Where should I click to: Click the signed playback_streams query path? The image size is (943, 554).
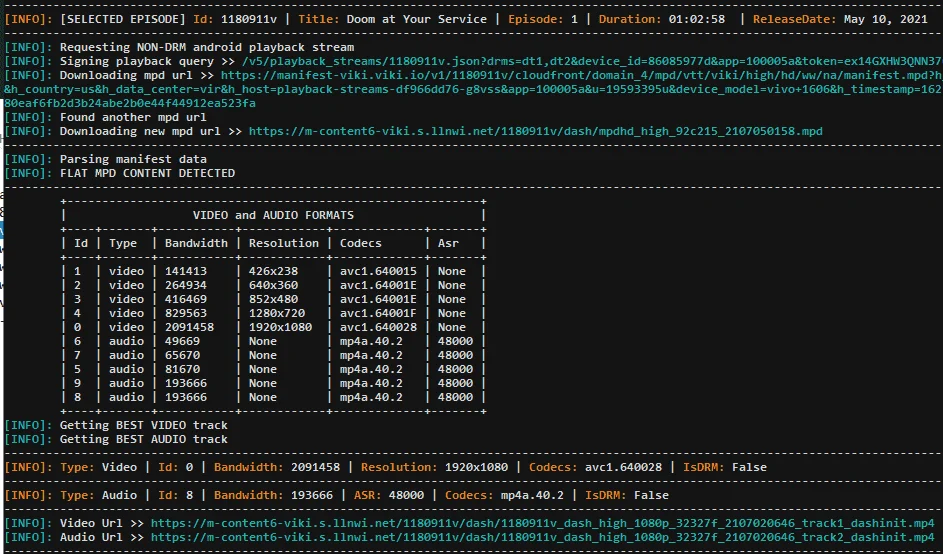[x=592, y=61]
